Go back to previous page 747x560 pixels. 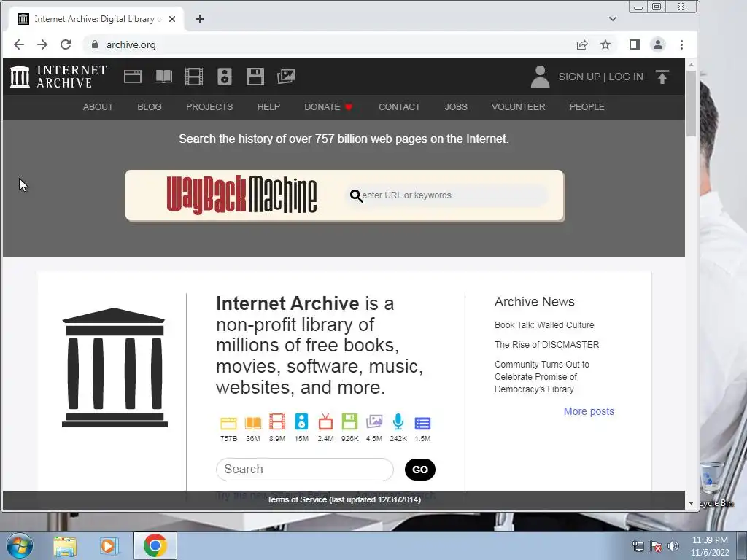19,44
